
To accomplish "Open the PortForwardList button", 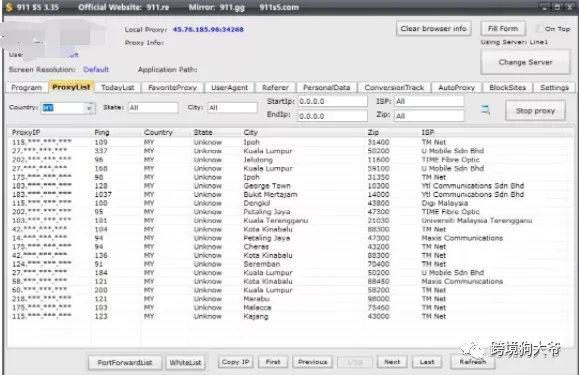I will click(x=125, y=362).
